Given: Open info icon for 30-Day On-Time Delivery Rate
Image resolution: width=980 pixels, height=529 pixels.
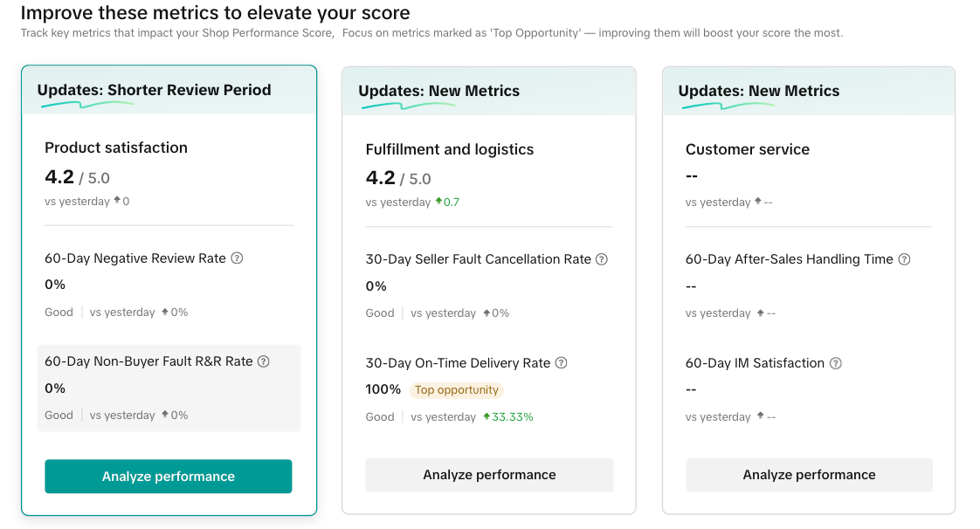Looking at the screenshot, I should tap(562, 363).
